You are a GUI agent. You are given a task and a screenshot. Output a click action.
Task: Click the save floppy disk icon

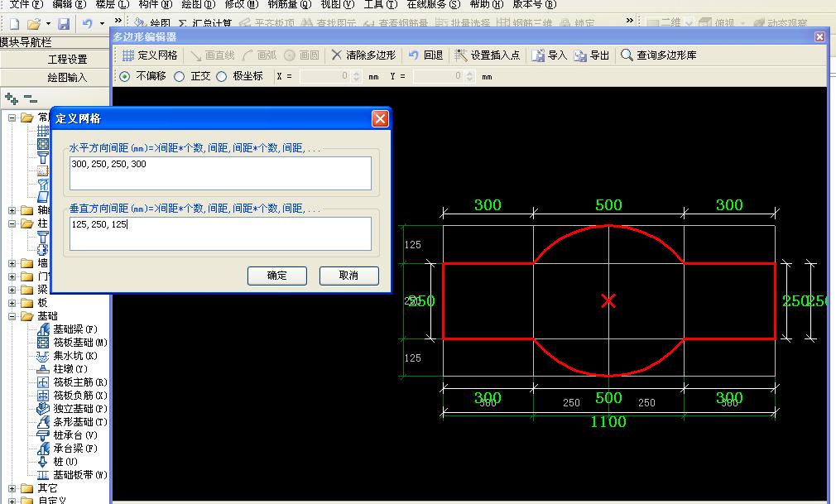pos(64,24)
